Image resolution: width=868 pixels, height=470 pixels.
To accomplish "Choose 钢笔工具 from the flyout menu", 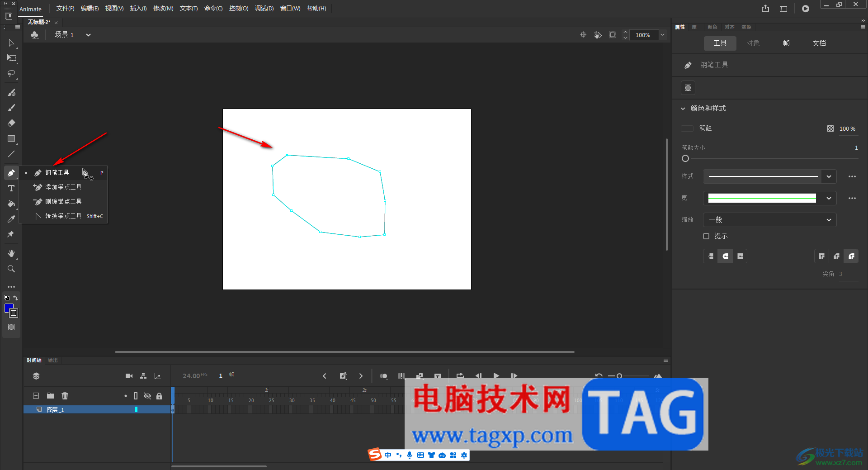I will [63, 172].
